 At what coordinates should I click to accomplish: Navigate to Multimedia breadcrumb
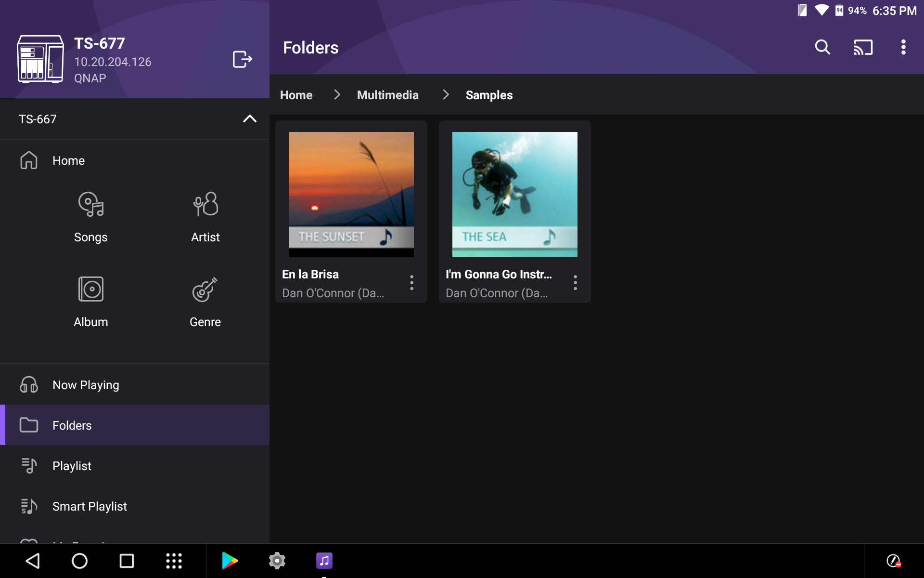point(388,95)
